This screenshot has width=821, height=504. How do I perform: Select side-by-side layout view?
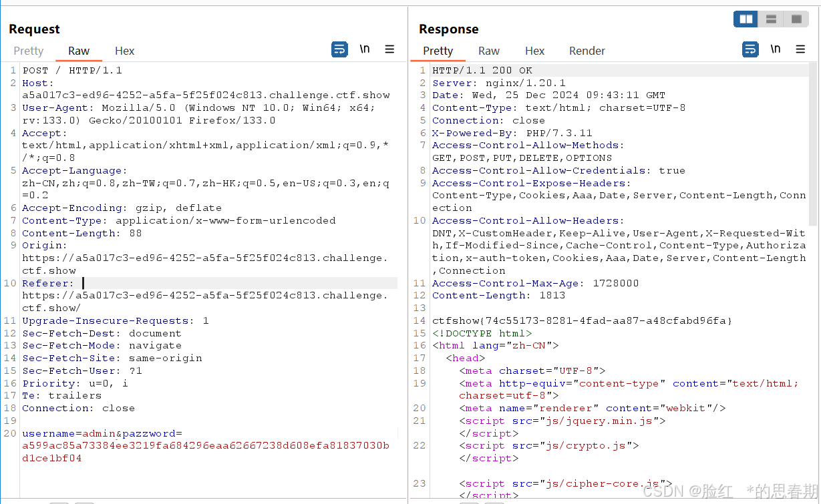(x=746, y=19)
